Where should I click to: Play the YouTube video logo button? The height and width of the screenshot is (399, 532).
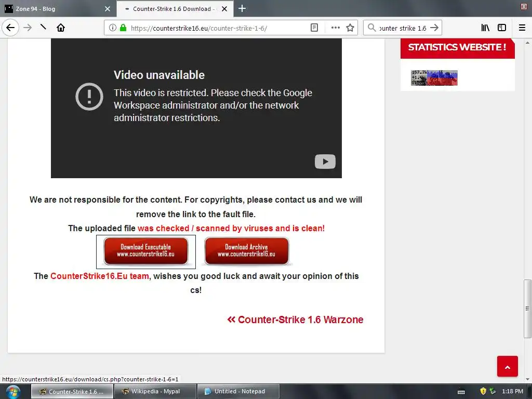point(325,162)
